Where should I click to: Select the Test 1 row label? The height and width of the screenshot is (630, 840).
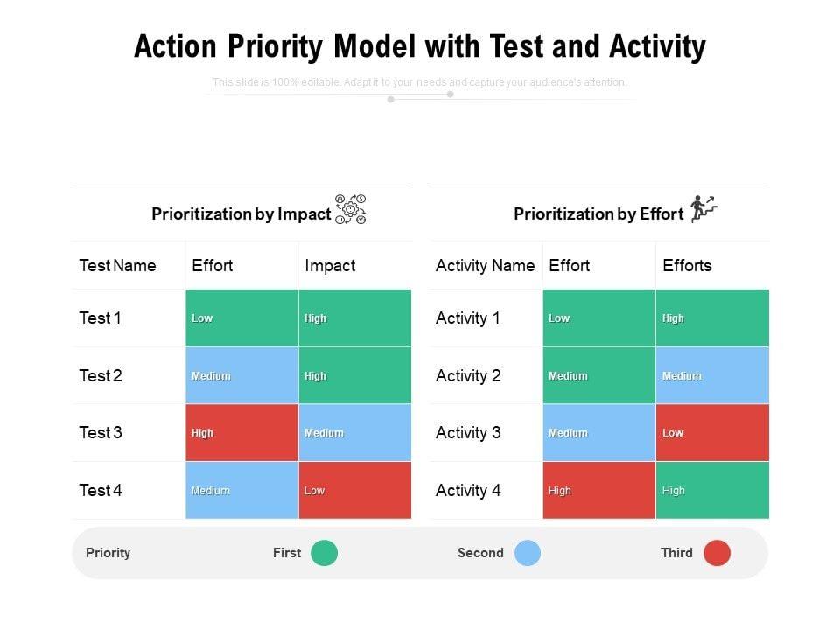(x=101, y=318)
